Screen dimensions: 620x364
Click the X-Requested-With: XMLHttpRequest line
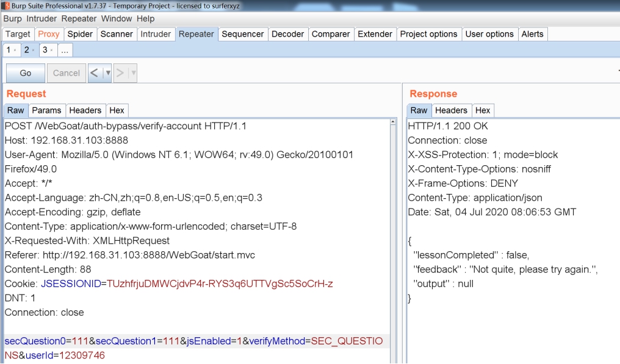tap(87, 241)
